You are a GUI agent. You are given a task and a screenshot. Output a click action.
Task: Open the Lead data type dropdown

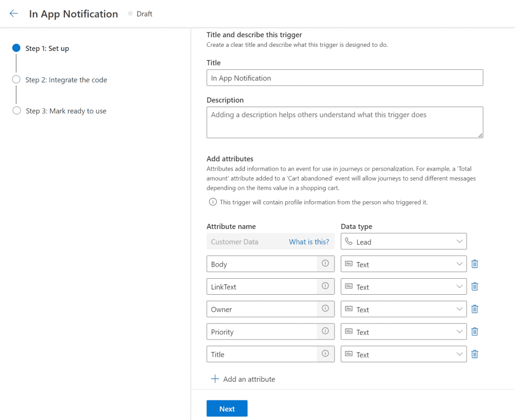(403, 241)
